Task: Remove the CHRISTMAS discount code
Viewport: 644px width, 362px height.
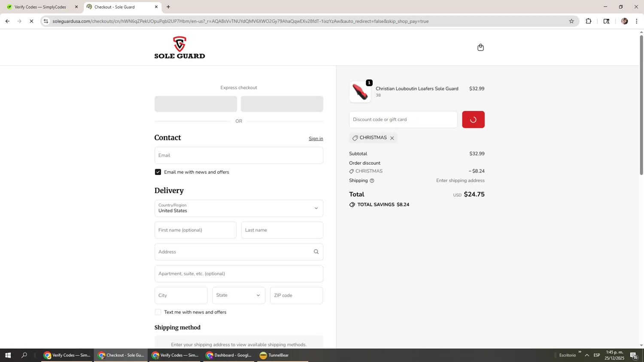Action: [x=392, y=138]
